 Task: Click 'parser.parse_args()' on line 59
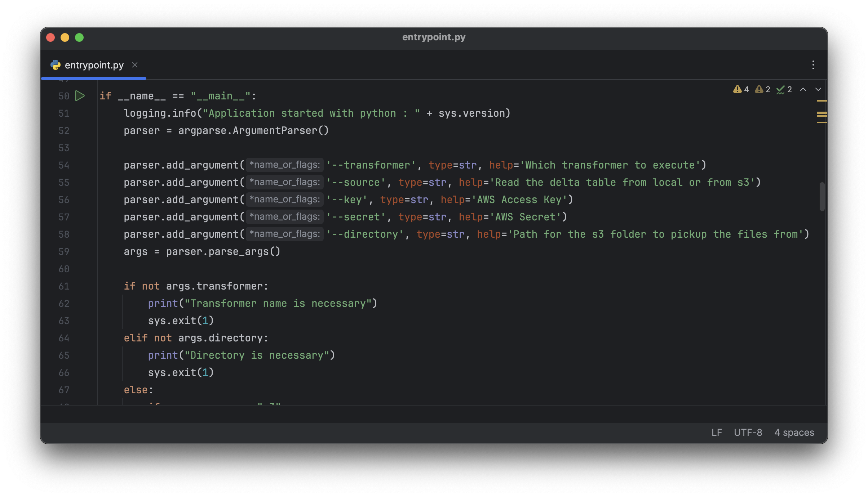(x=223, y=252)
